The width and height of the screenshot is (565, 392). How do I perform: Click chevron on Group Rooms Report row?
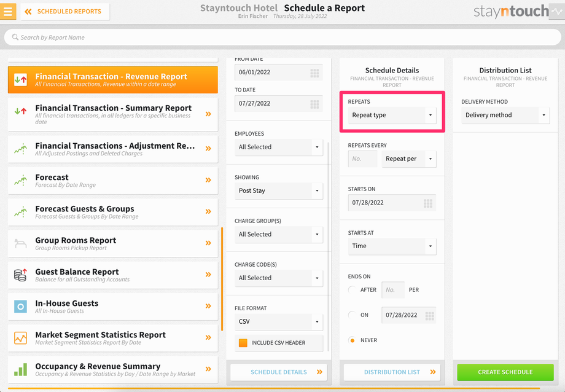click(208, 243)
